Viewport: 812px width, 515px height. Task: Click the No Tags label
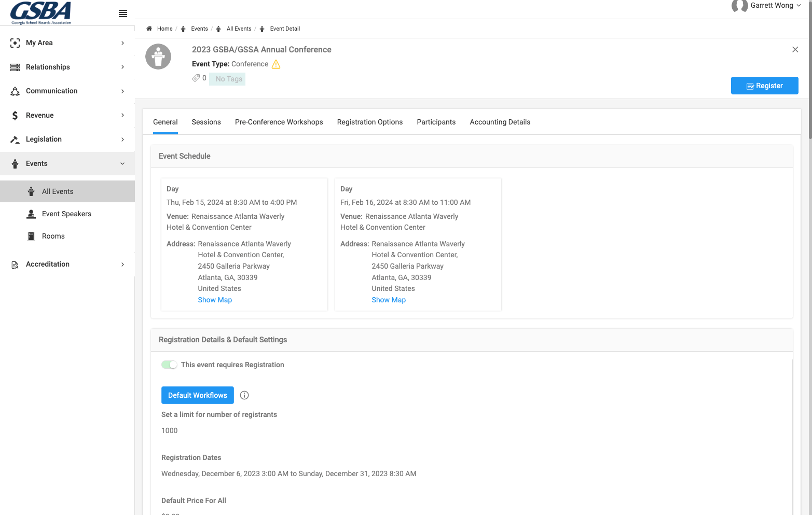tap(227, 79)
